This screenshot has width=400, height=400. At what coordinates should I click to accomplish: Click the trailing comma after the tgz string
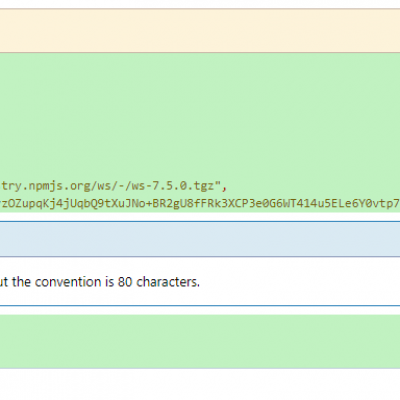[224, 187]
